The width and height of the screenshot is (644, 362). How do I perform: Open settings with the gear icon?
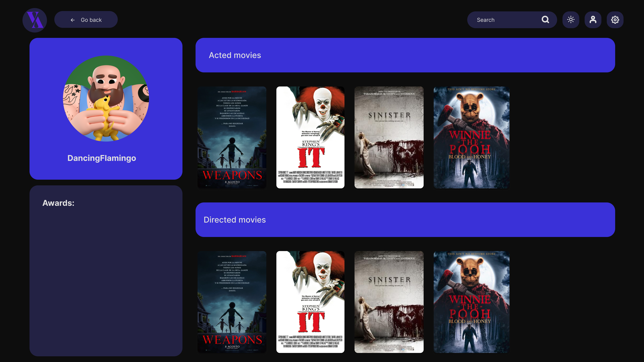coord(615,19)
